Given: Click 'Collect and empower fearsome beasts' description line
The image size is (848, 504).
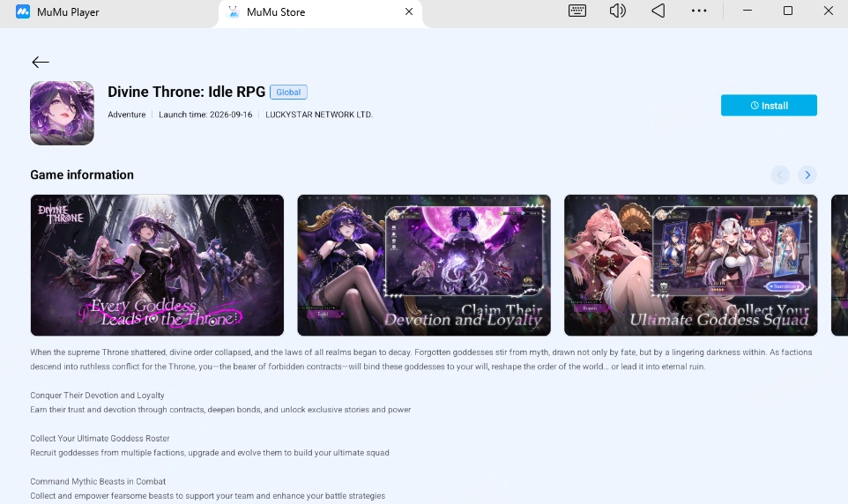Looking at the screenshot, I should 208,496.
